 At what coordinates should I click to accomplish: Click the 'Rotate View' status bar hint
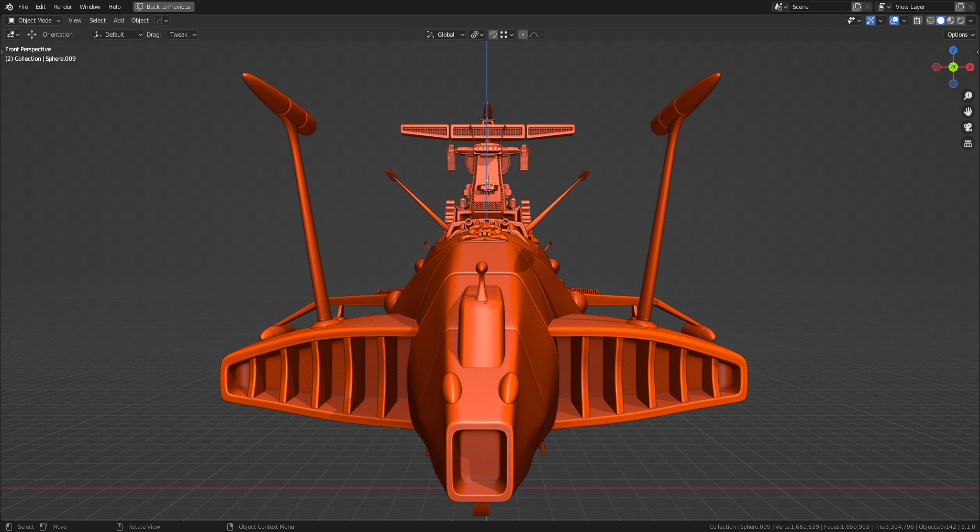click(144, 527)
